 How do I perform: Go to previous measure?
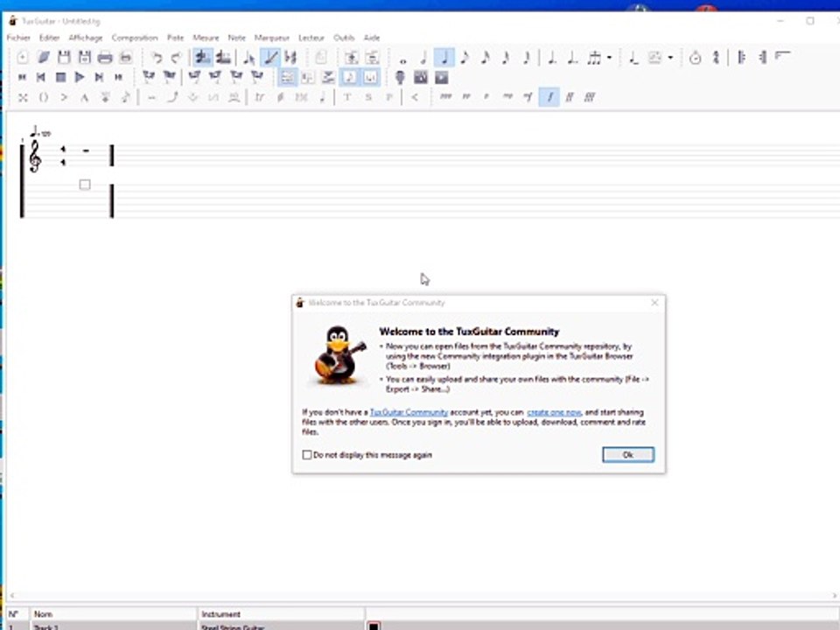(41, 78)
